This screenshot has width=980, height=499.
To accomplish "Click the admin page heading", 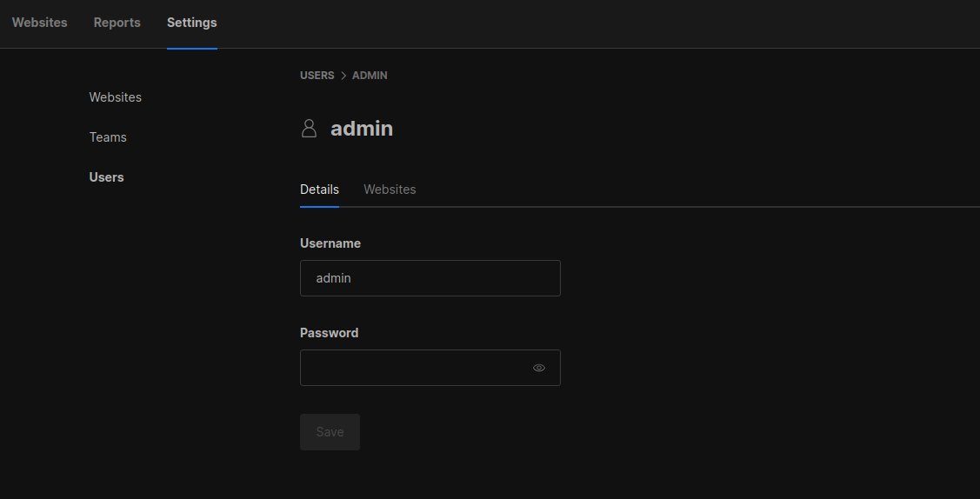I will pos(362,129).
